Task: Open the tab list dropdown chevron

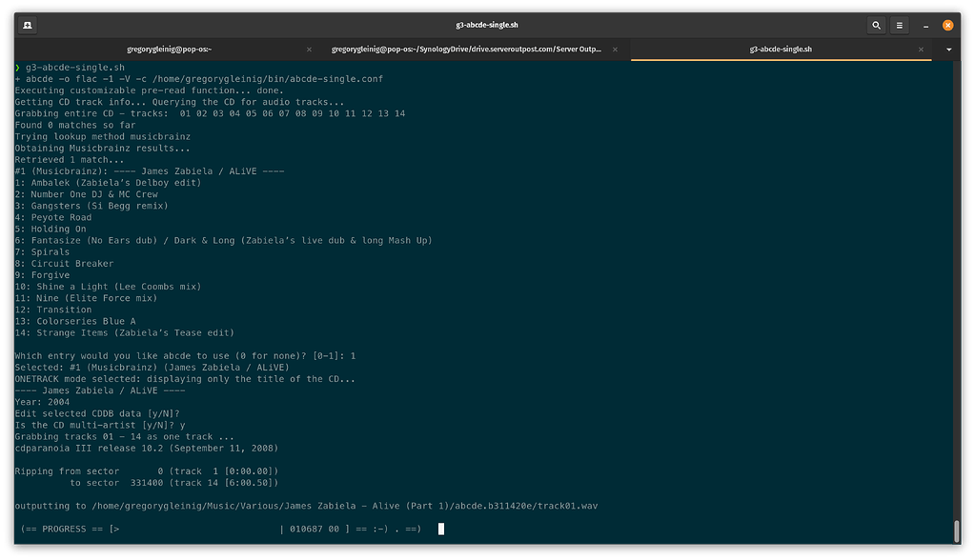Action: tap(946, 49)
